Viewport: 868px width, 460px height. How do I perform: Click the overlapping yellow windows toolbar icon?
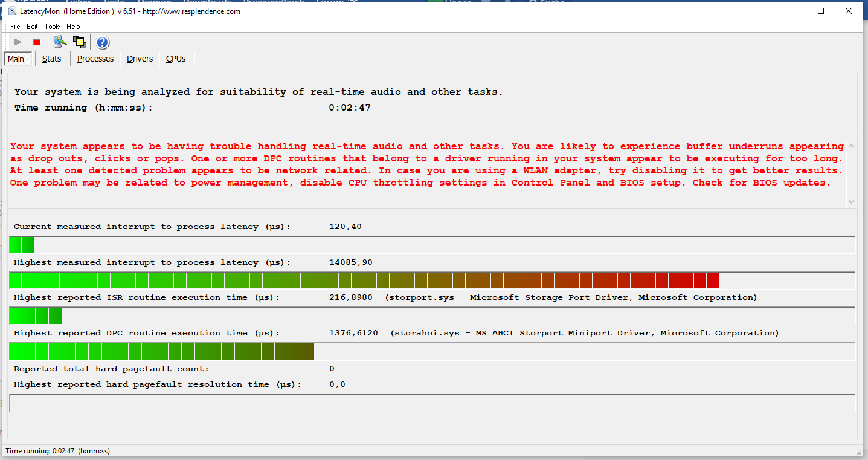79,42
